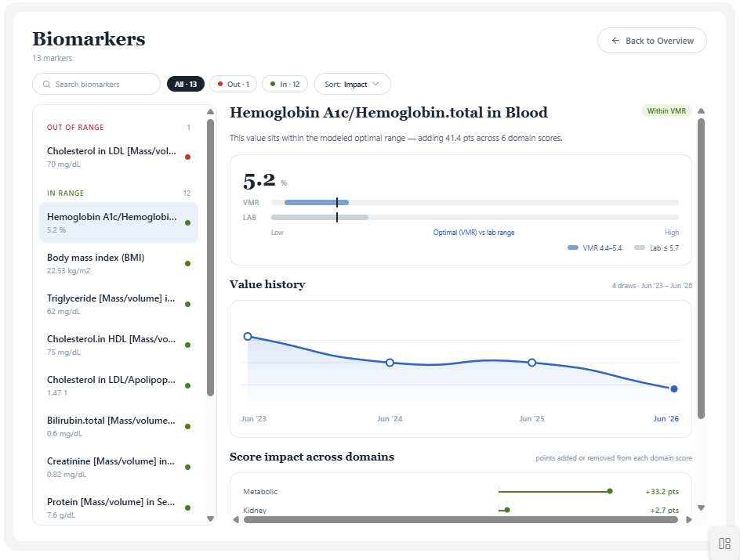Image resolution: width=740 pixels, height=560 pixels.
Task: Open Cholesterol in LDL out-of-range marker
Action: point(118,157)
